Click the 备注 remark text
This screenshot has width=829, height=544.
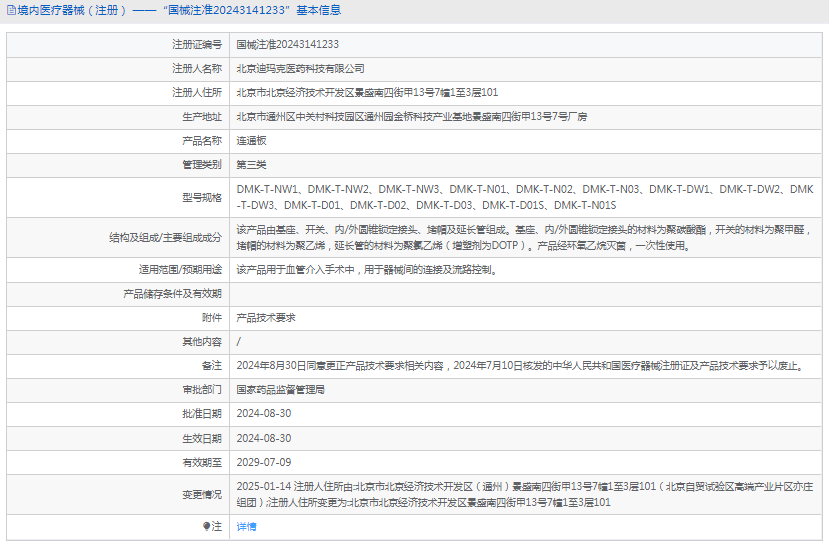pos(519,365)
